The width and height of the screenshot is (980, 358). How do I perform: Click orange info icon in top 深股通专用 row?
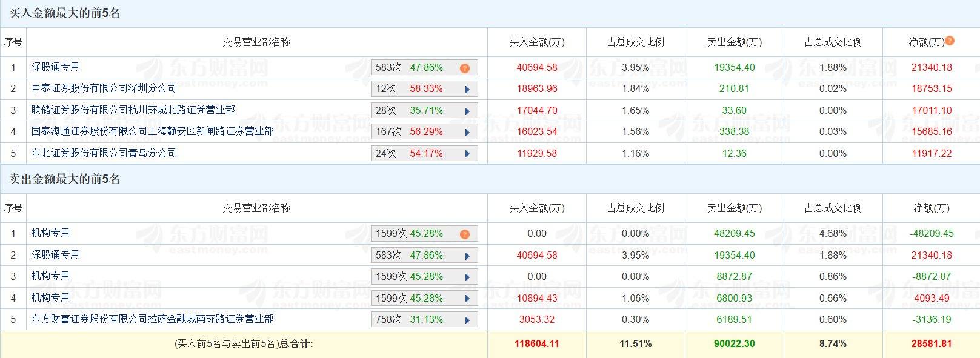(x=465, y=68)
